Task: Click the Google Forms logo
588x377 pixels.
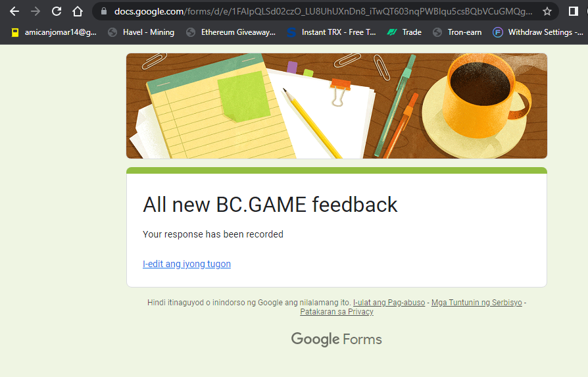Action: coord(336,339)
